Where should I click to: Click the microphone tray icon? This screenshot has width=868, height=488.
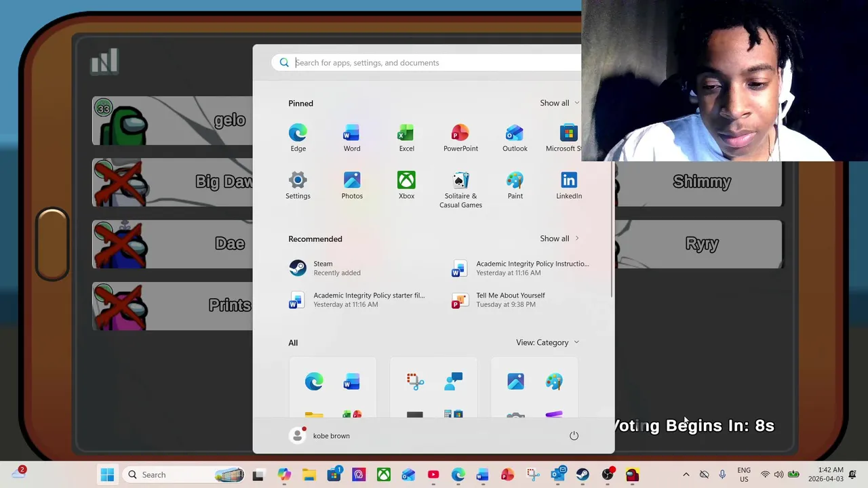tap(722, 474)
